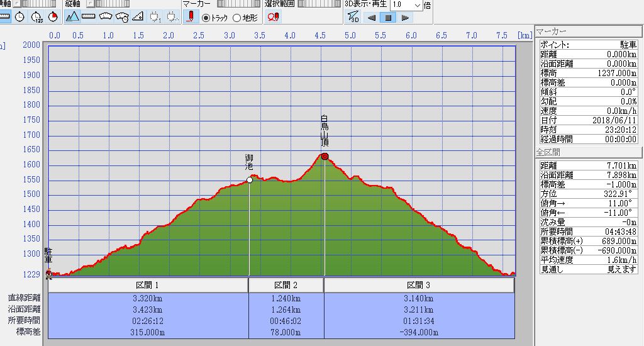This screenshot has height=346, width=644.
Task: Click the 御池 waypoint marker on graph
Action: click(x=250, y=179)
